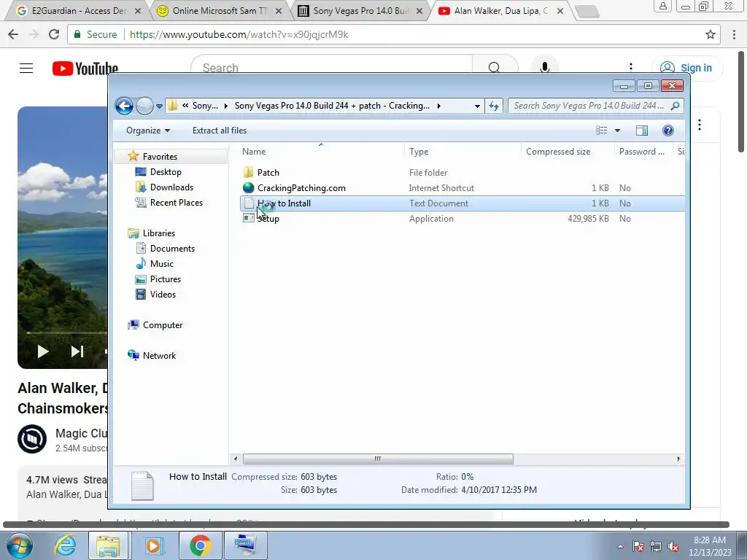Open Desktop in the navigation pane
This screenshot has width=747, height=560.
(166, 172)
